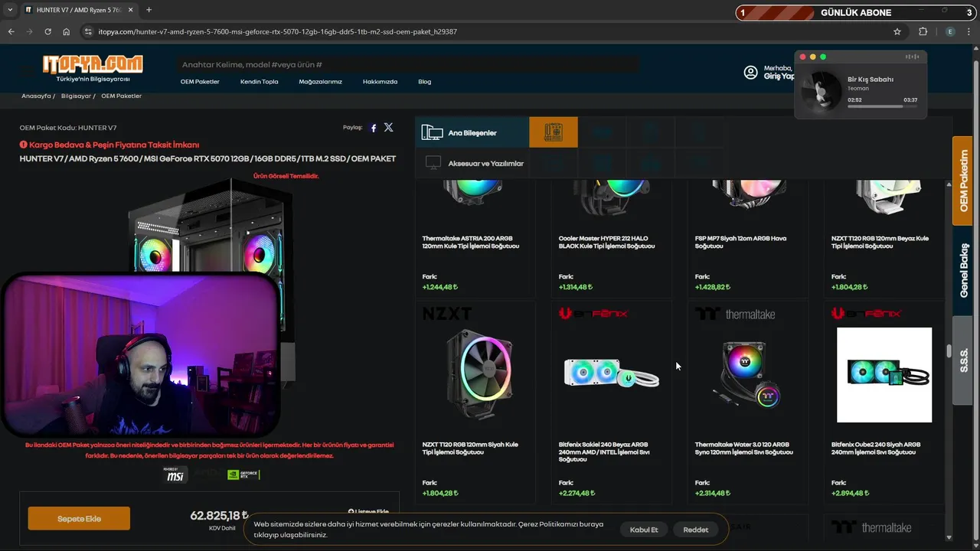This screenshot has height=551, width=980.
Task: Open the Mağazalarımız menu
Action: [320, 82]
